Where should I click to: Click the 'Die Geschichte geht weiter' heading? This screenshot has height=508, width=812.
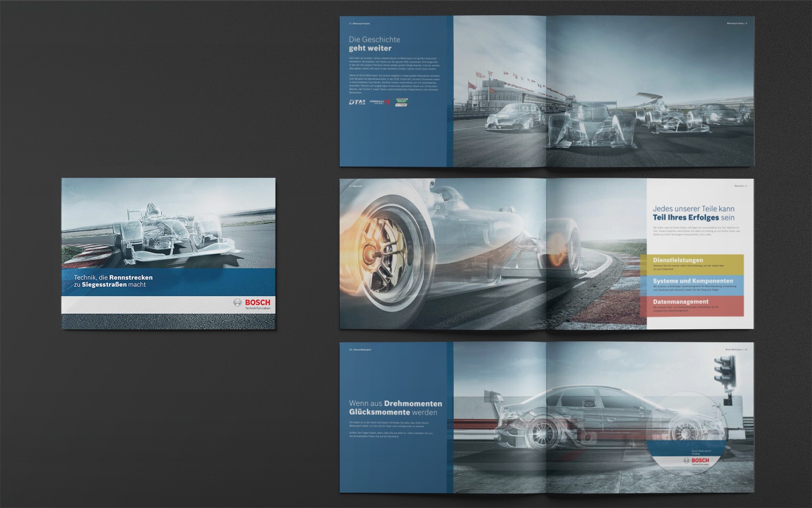point(374,44)
